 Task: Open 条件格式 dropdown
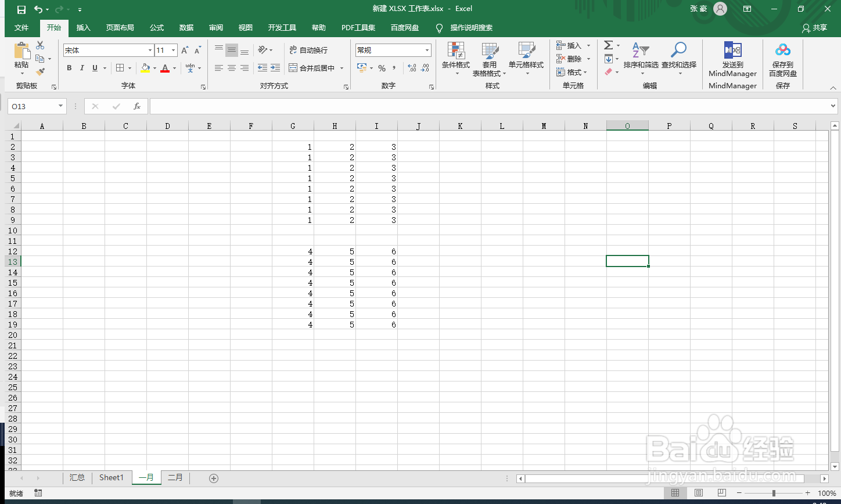[x=456, y=59]
